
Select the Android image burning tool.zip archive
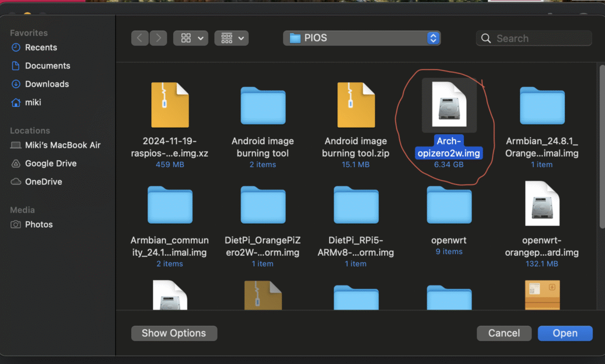tap(356, 105)
